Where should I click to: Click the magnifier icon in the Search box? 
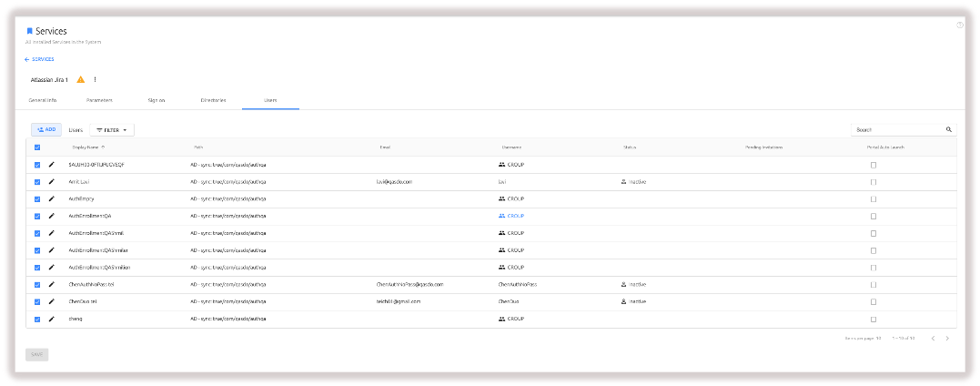click(x=949, y=129)
